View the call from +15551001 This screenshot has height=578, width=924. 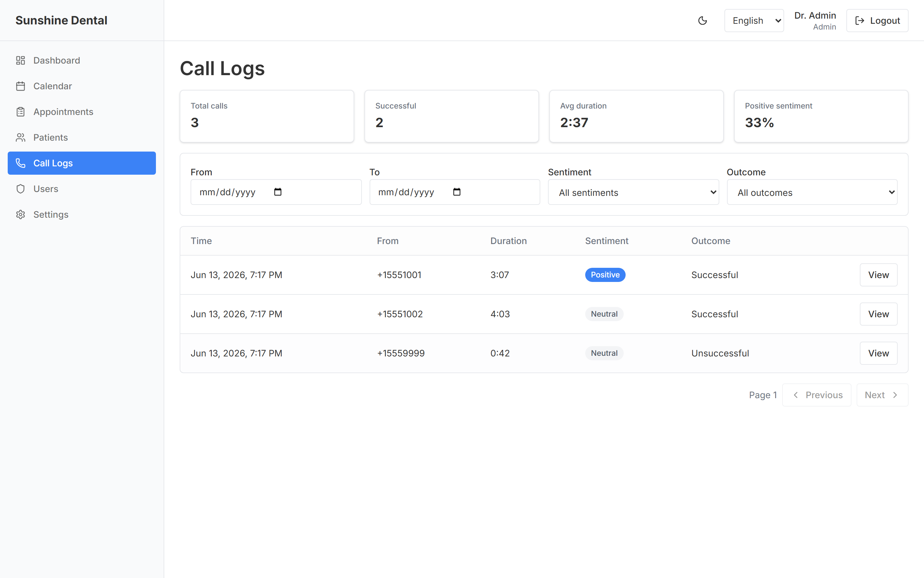tap(878, 275)
